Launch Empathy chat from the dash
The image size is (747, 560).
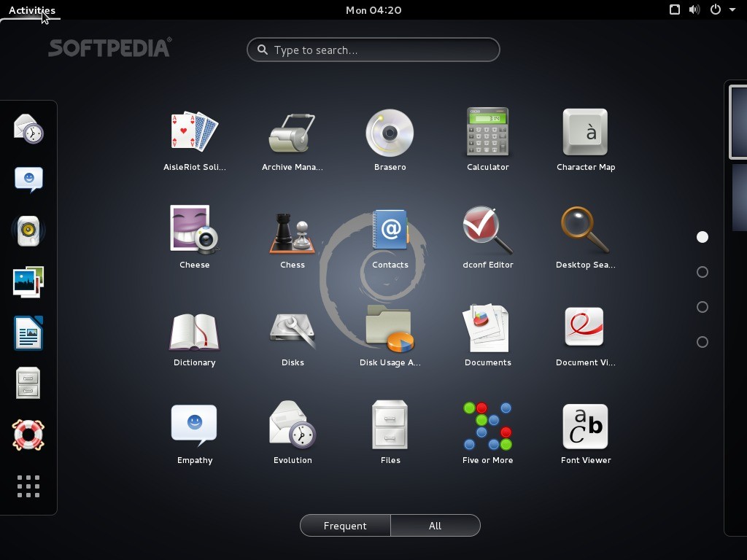28,179
